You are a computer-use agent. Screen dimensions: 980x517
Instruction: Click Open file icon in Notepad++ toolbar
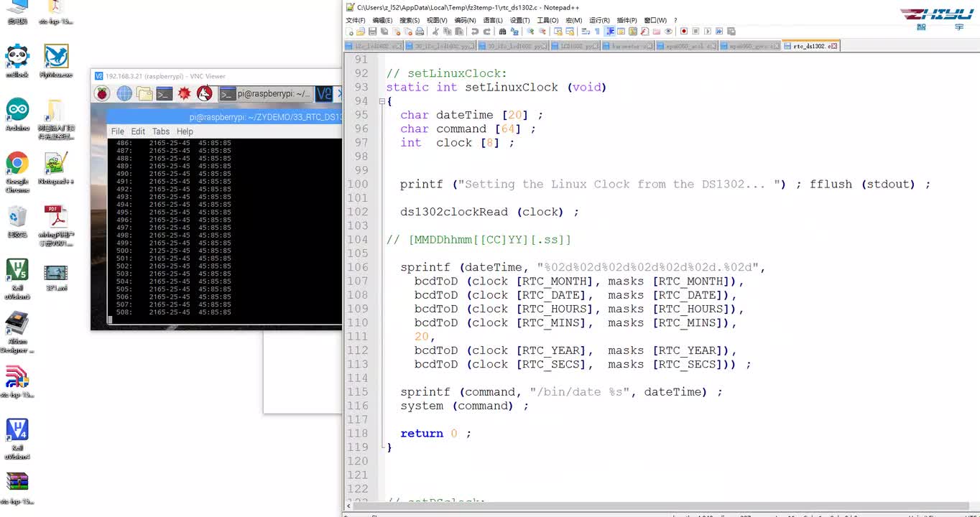[361, 32]
